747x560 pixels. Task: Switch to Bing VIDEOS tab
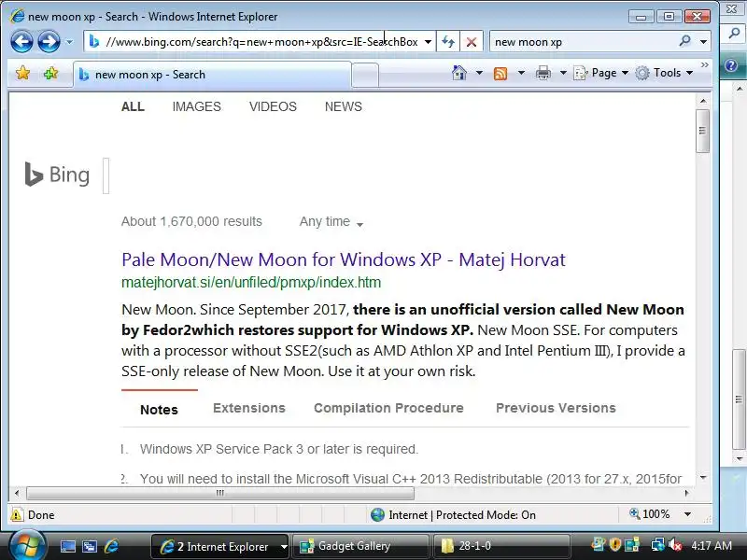click(x=273, y=106)
